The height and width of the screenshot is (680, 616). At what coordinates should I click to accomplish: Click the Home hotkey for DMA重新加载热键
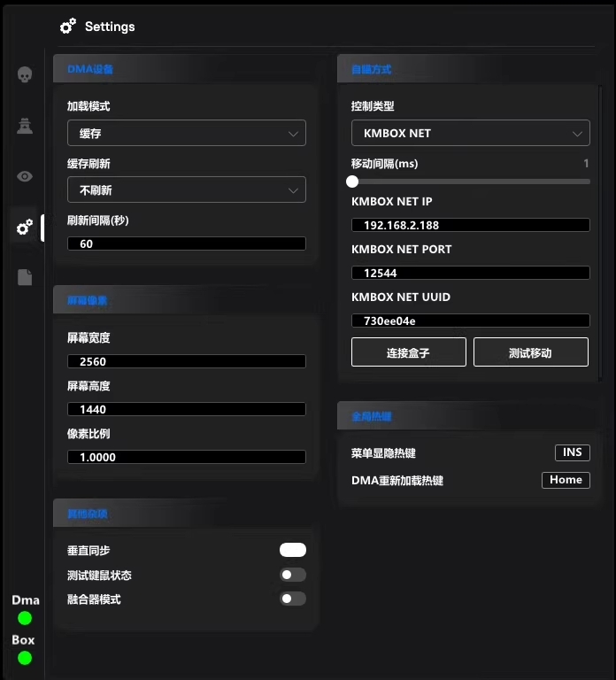[x=566, y=480]
